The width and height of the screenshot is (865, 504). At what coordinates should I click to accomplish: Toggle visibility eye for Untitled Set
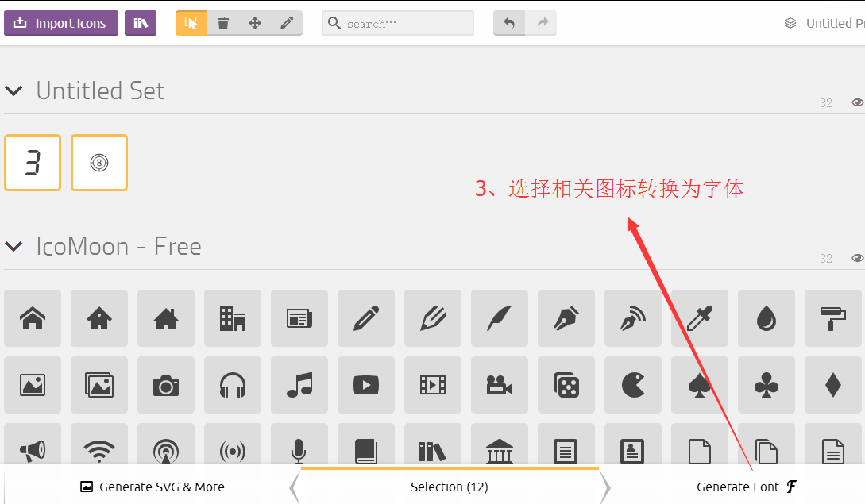coord(857,102)
